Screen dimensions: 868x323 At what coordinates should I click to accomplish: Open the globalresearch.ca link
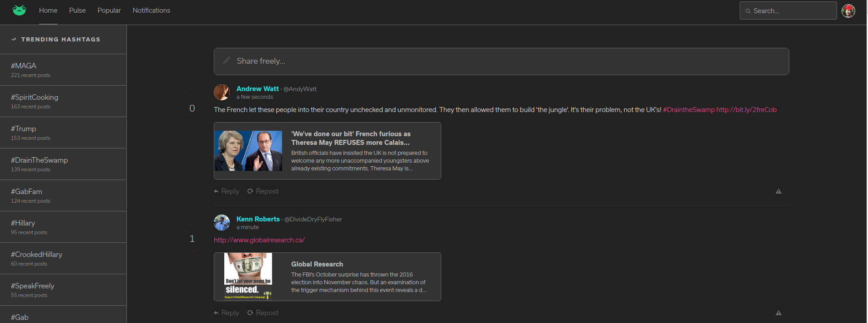tap(259, 240)
